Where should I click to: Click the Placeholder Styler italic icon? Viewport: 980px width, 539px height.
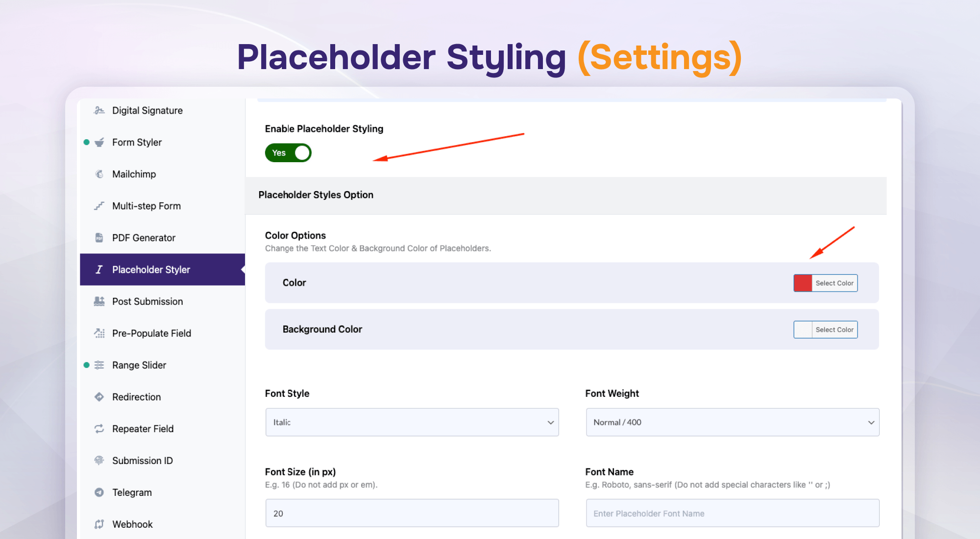(99, 269)
